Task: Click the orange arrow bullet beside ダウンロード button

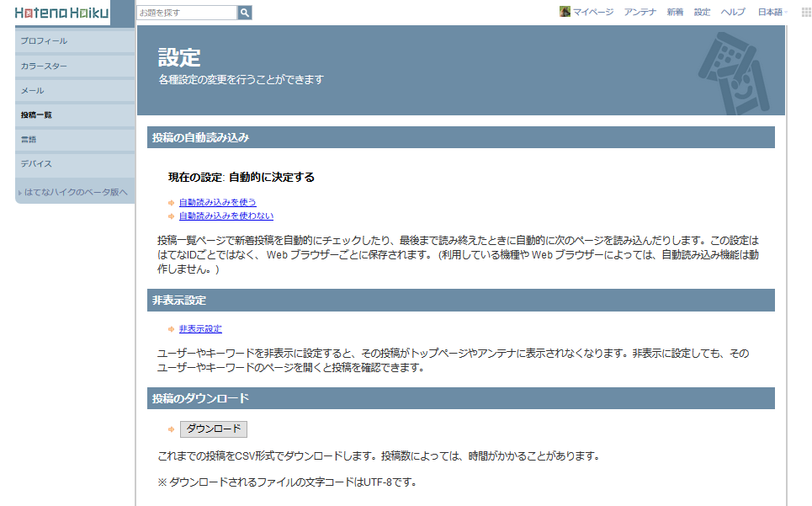Action: pyautogui.click(x=172, y=429)
